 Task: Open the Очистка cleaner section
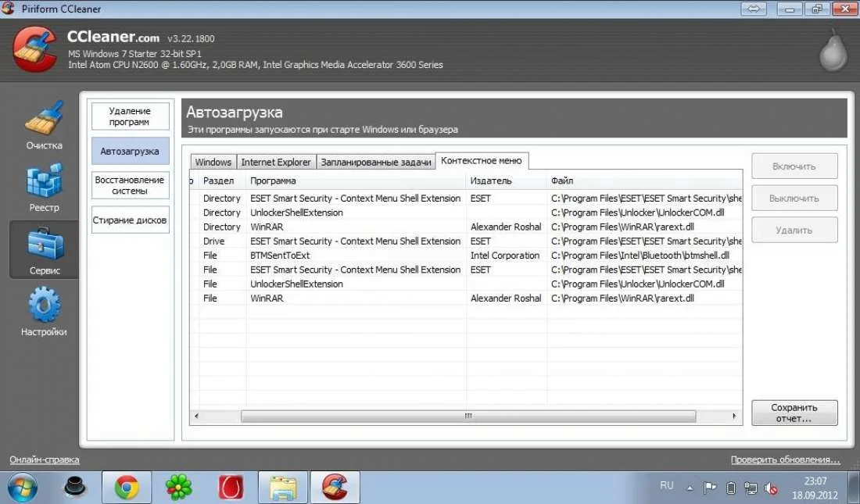click(44, 126)
